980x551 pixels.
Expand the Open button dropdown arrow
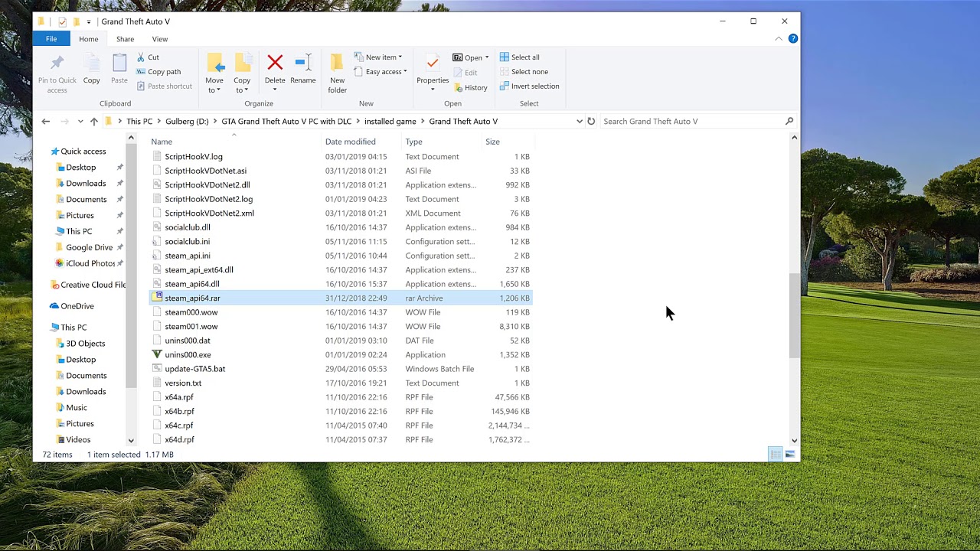486,57
